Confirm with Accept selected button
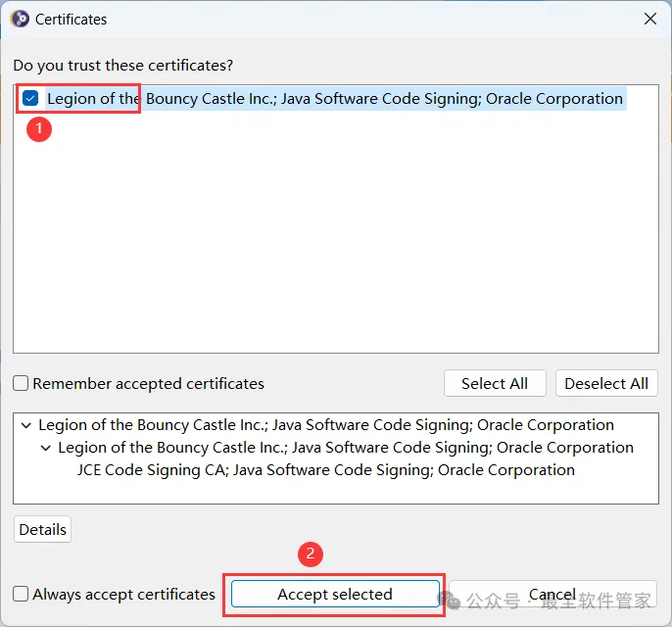This screenshot has width=672, height=627. pos(335,594)
